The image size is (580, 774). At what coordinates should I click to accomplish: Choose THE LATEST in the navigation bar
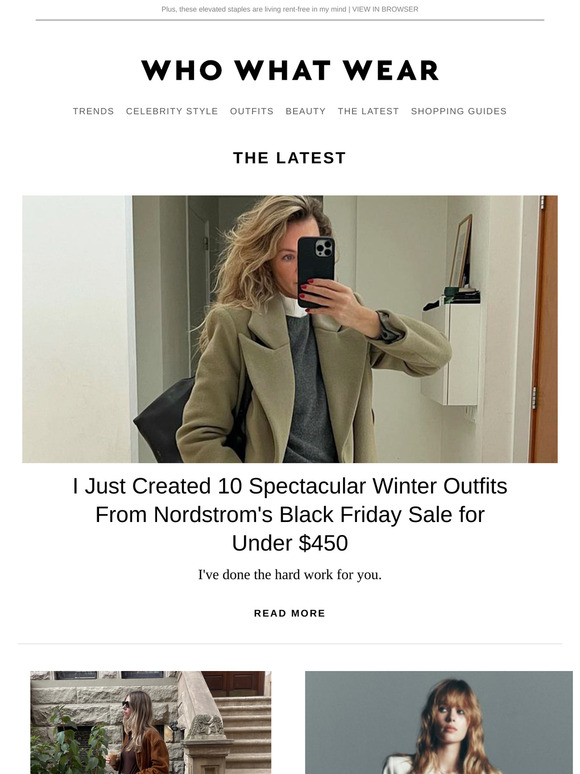(x=368, y=111)
